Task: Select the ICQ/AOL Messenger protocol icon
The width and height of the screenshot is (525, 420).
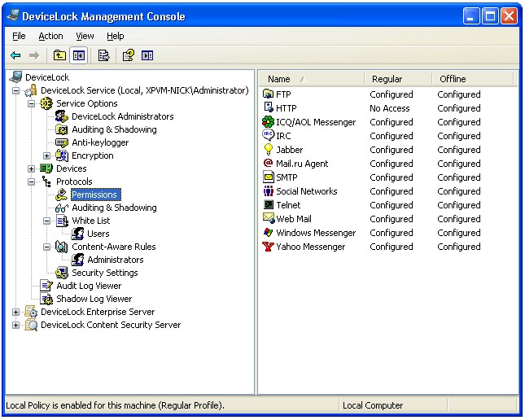Action: 268,122
